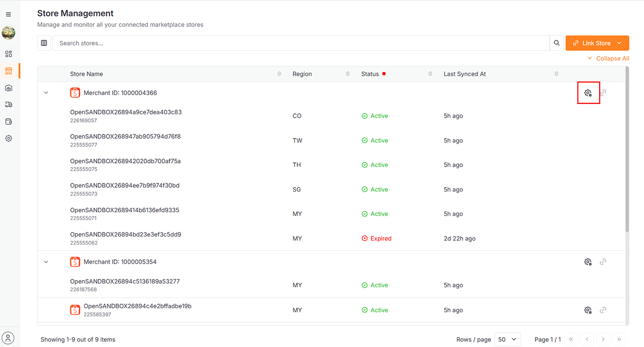Collapse the hamburger menu at top left
The width and height of the screenshot is (644, 347).
tap(8, 14)
